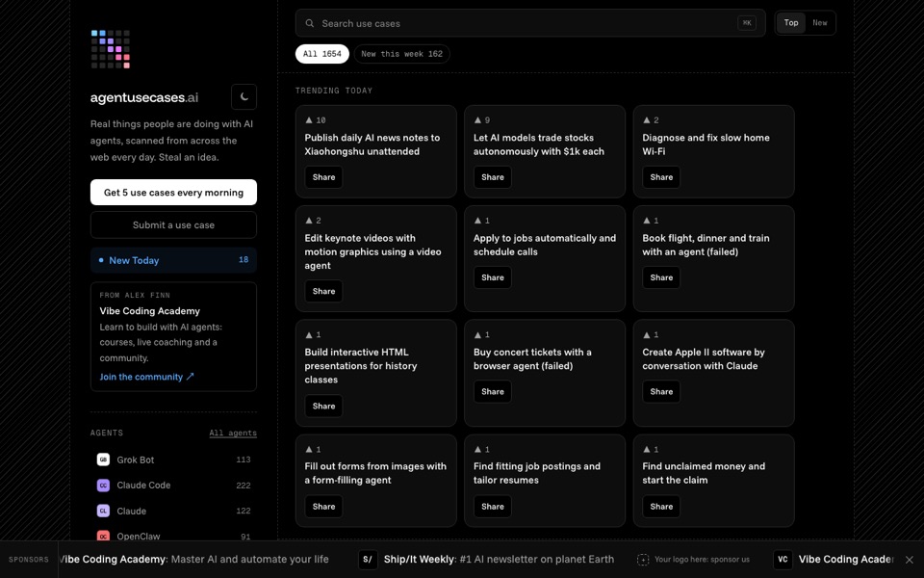924x578 pixels.
Task: Click the Grok Bot agent icon
Action: point(103,460)
